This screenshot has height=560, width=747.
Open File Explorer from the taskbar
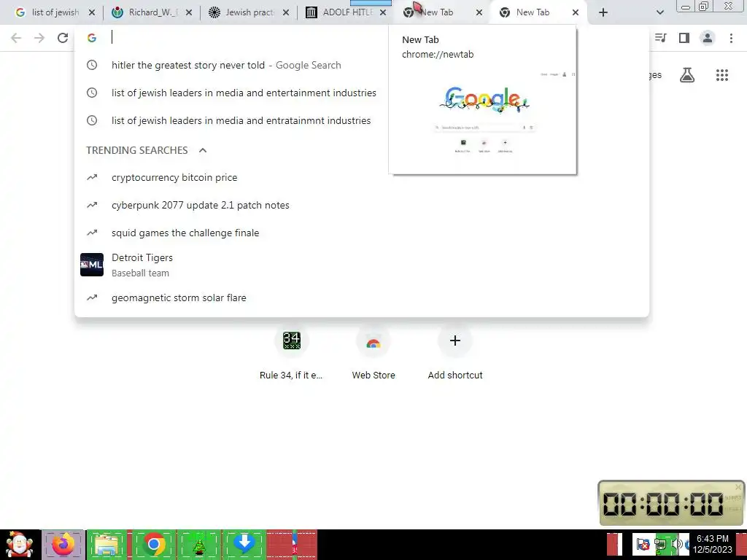tap(107, 545)
